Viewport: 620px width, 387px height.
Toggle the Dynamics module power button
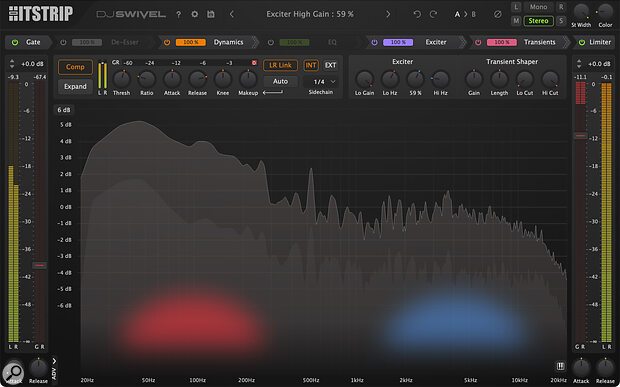[x=167, y=42]
